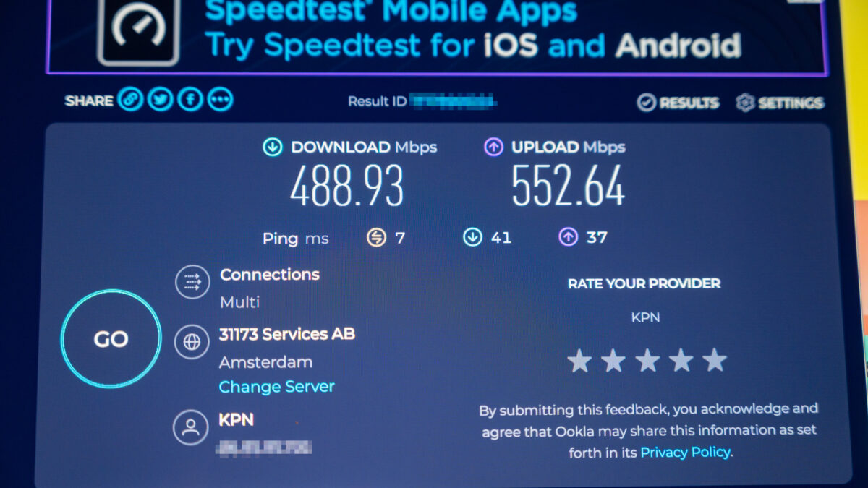Open the Results page
Image resolution: width=868 pixels, height=488 pixels.
coord(678,103)
